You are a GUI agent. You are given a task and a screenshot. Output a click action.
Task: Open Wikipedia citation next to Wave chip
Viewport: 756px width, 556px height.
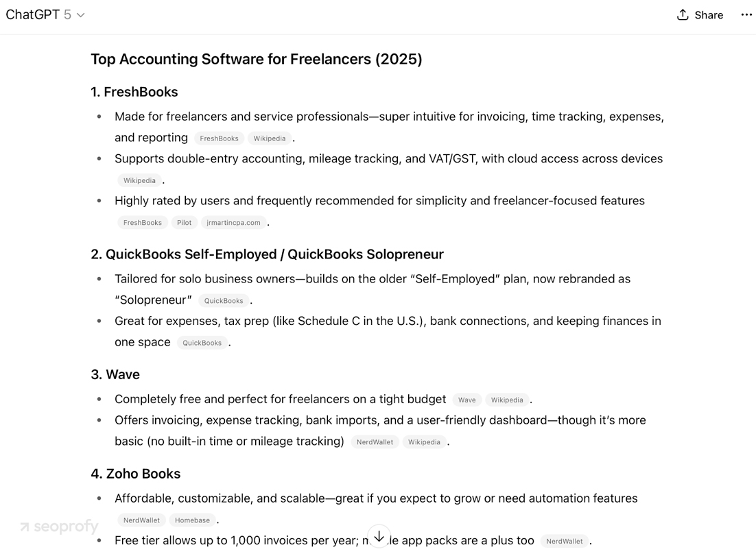coord(507,400)
